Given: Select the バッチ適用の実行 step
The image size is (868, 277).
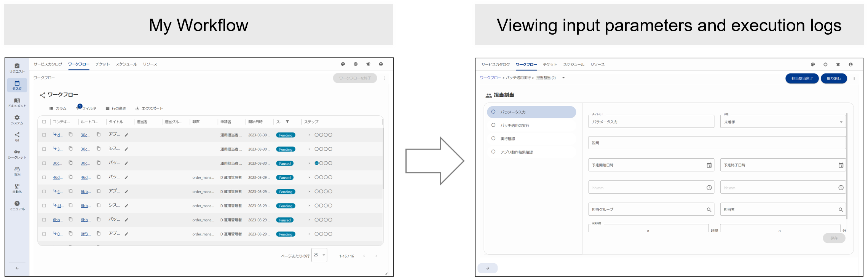Looking at the screenshot, I should click(x=531, y=125).
